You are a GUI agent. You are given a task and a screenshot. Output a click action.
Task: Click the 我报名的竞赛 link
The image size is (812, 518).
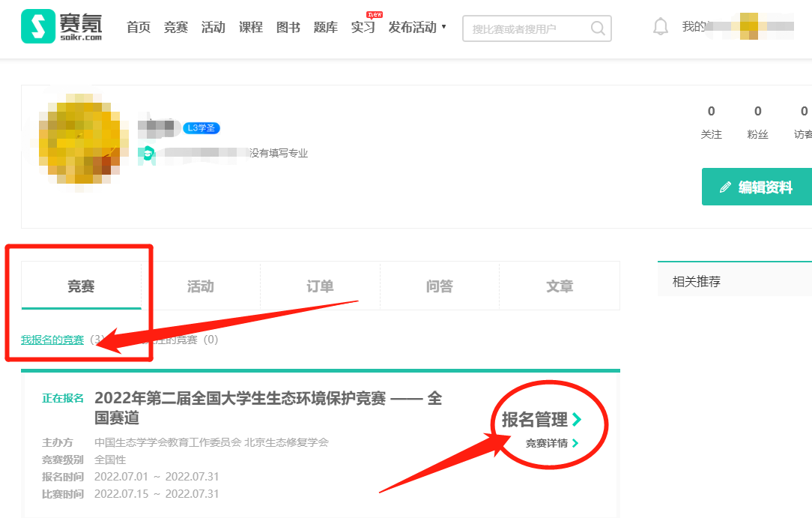[x=52, y=340]
